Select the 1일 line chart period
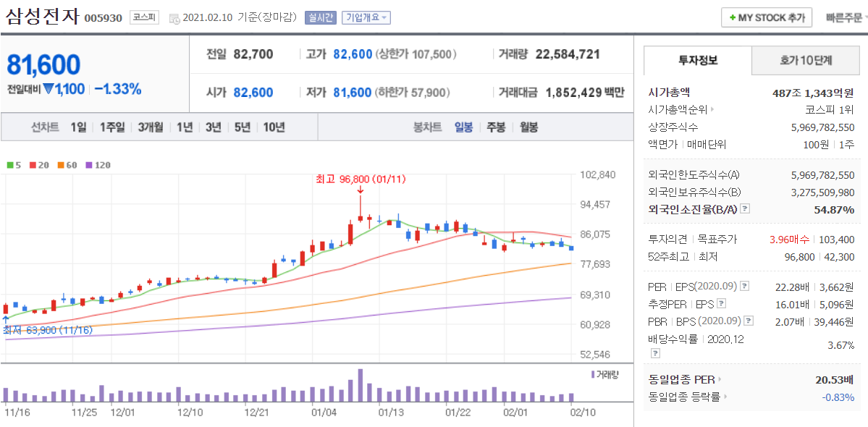The width and height of the screenshot is (868, 427). click(78, 127)
